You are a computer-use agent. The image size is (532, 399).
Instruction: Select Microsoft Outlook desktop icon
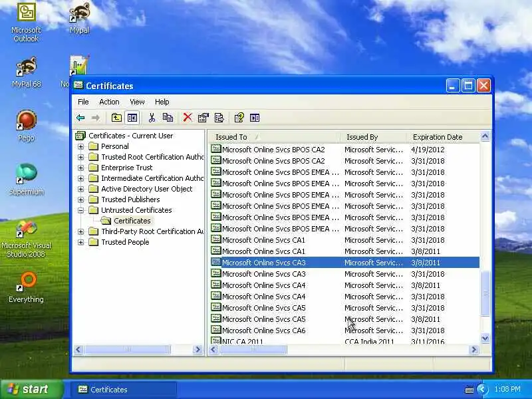(x=26, y=22)
